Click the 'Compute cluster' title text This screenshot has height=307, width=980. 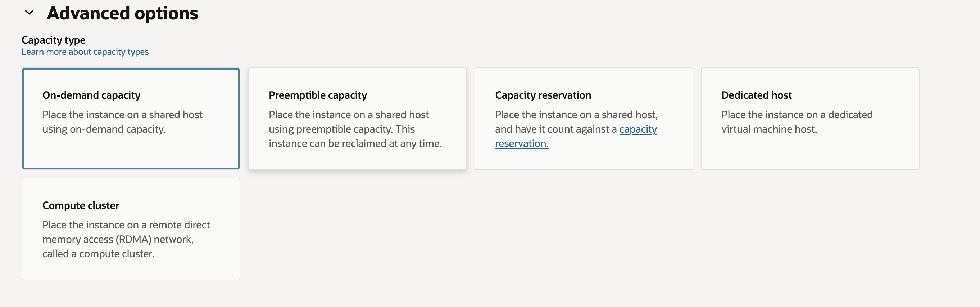coord(81,206)
